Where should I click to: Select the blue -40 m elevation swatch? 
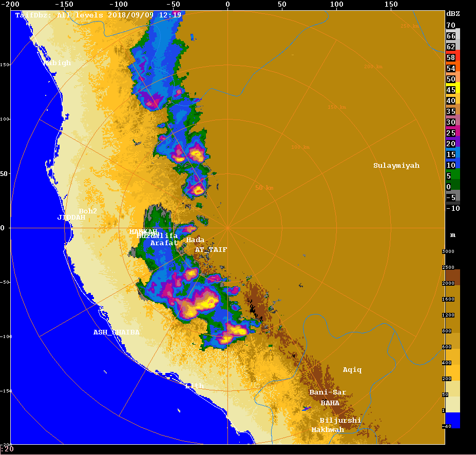[x=452, y=420]
